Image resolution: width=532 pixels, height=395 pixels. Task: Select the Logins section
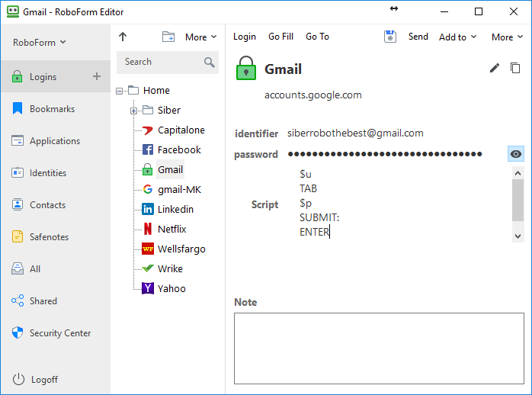coord(56,77)
